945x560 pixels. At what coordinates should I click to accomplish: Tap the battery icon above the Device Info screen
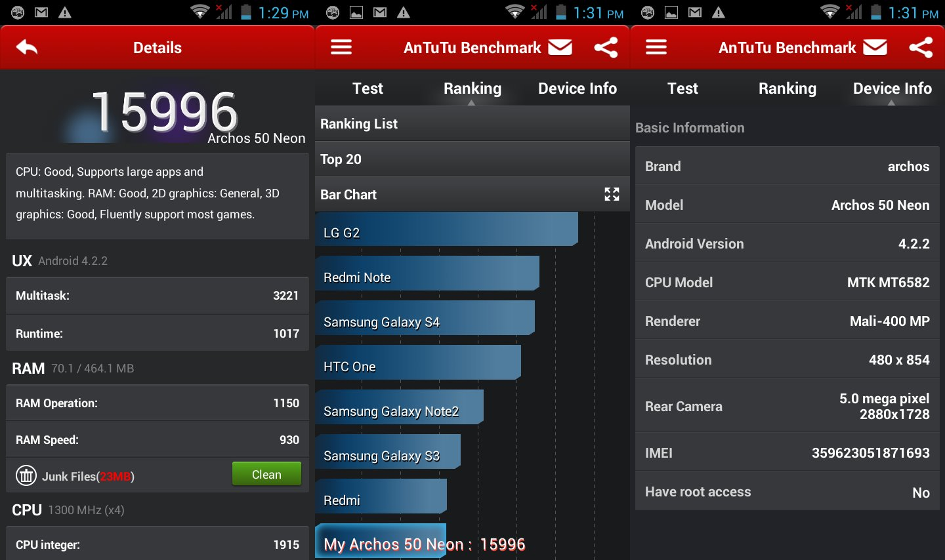(876, 12)
